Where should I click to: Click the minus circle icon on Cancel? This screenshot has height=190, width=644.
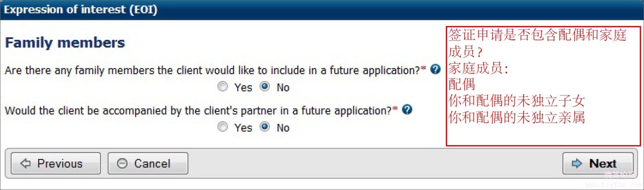122,164
